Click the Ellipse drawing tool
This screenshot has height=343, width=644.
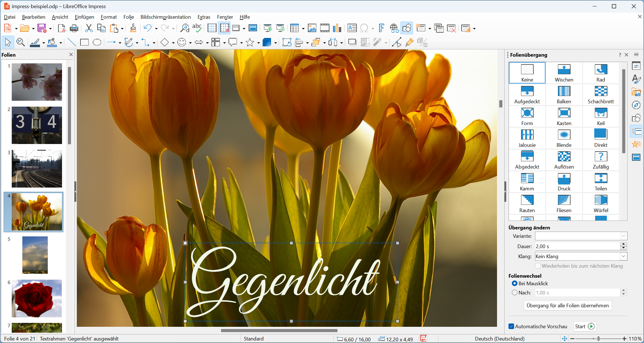point(97,42)
